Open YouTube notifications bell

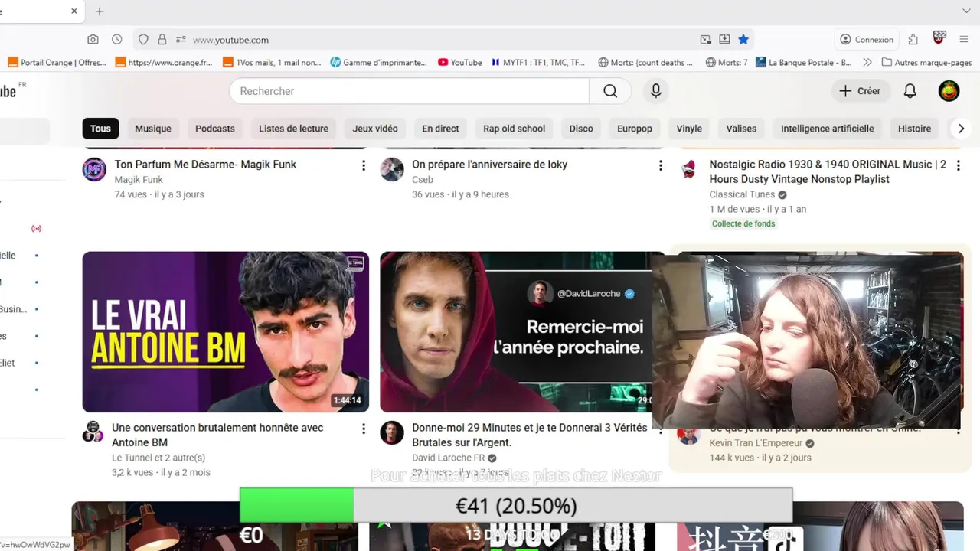click(x=910, y=91)
